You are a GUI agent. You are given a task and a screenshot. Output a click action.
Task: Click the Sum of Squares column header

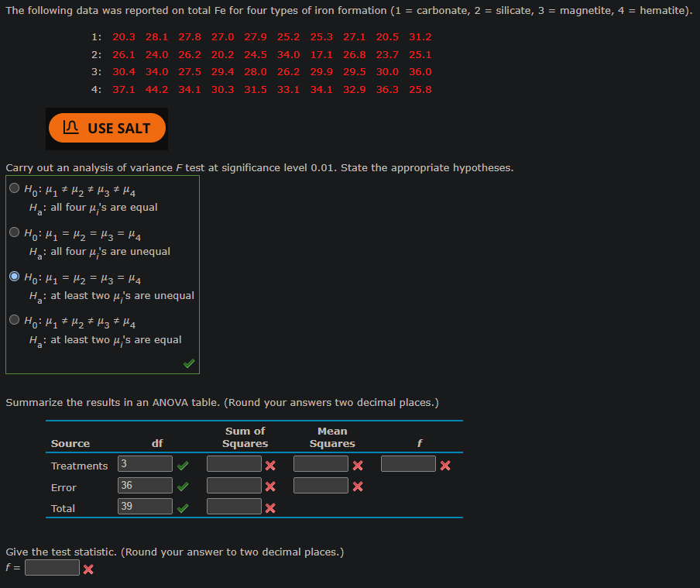click(245, 438)
